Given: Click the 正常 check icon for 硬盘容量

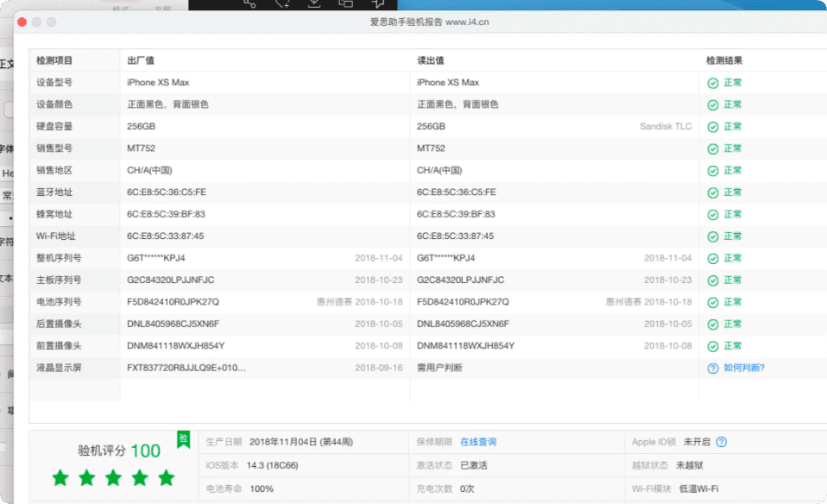Looking at the screenshot, I should [712, 127].
